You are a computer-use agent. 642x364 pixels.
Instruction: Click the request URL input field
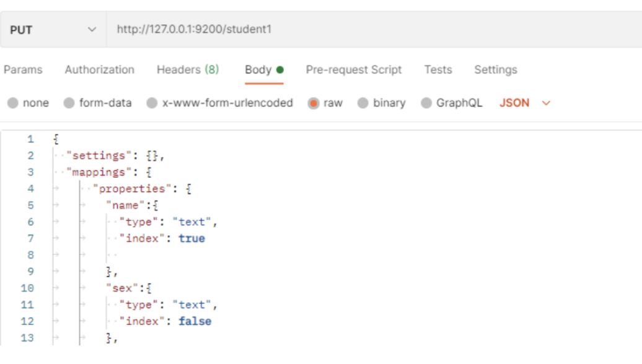372,30
